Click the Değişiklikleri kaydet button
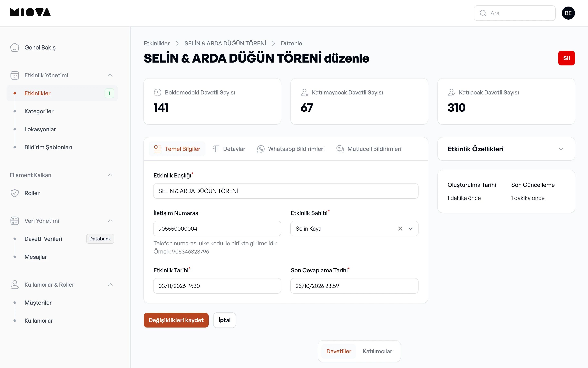 click(176, 320)
